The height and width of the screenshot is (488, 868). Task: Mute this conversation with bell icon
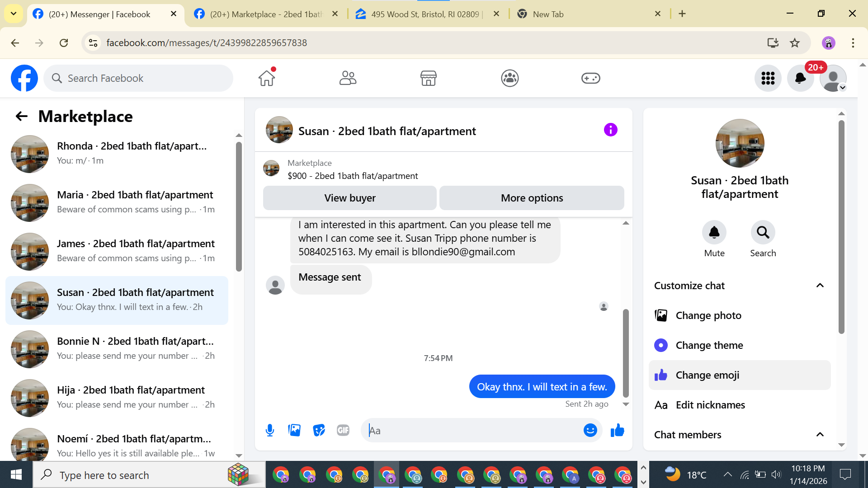(714, 233)
